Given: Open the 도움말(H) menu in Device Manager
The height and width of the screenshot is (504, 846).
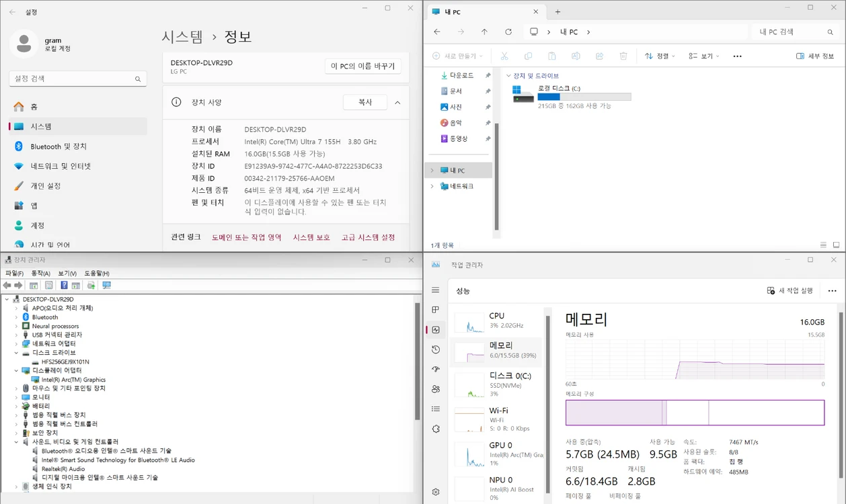Looking at the screenshot, I should coord(97,274).
